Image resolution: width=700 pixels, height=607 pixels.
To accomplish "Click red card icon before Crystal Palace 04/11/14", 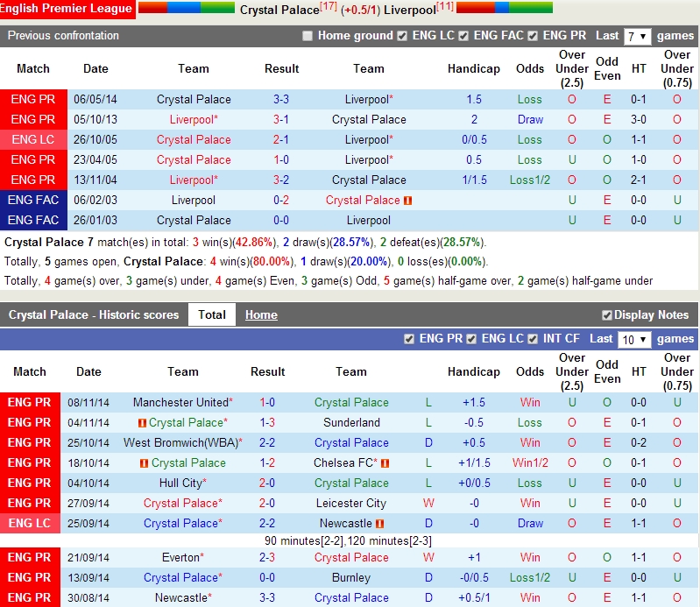I will (x=143, y=423).
